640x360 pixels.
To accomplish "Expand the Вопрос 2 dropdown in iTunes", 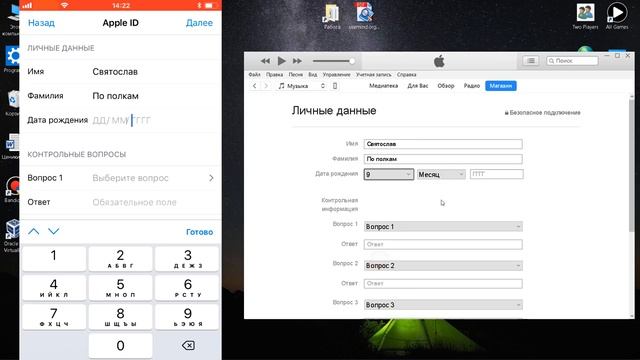I will [443, 266].
